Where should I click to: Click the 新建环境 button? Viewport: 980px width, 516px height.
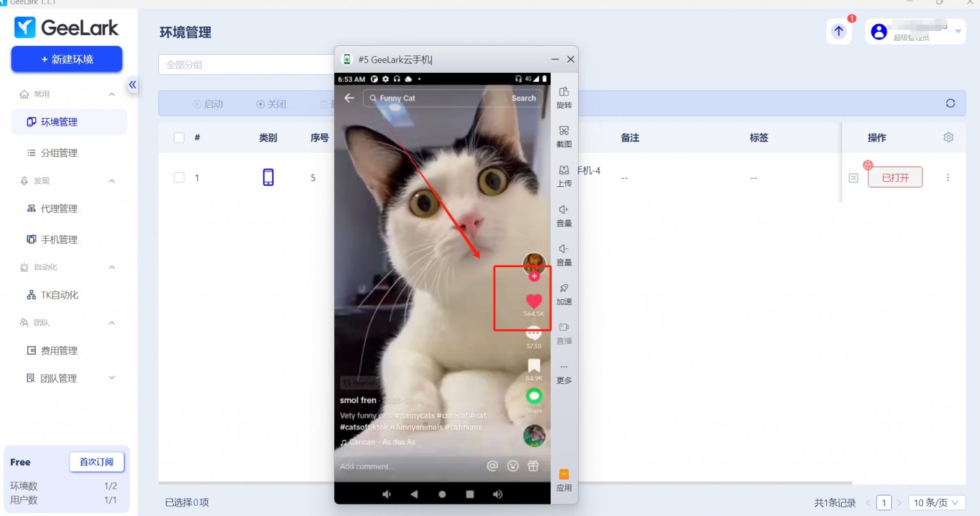66,59
